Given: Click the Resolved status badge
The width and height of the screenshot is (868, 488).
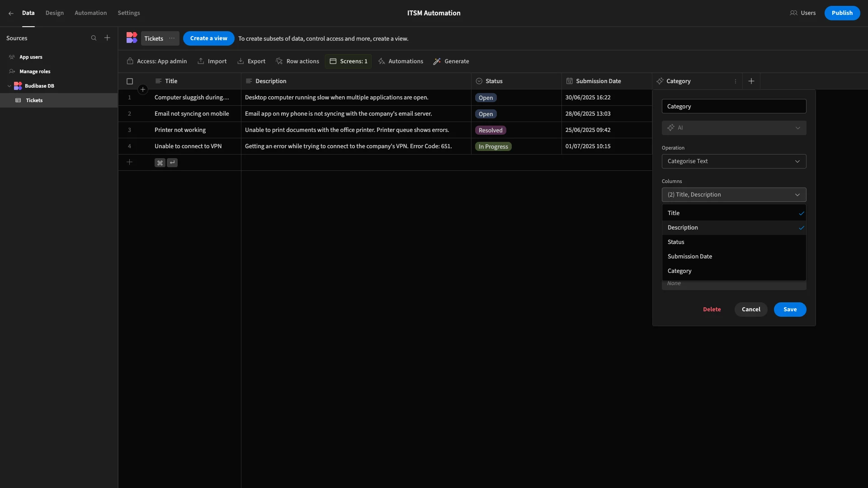Looking at the screenshot, I should coord(490,130).
